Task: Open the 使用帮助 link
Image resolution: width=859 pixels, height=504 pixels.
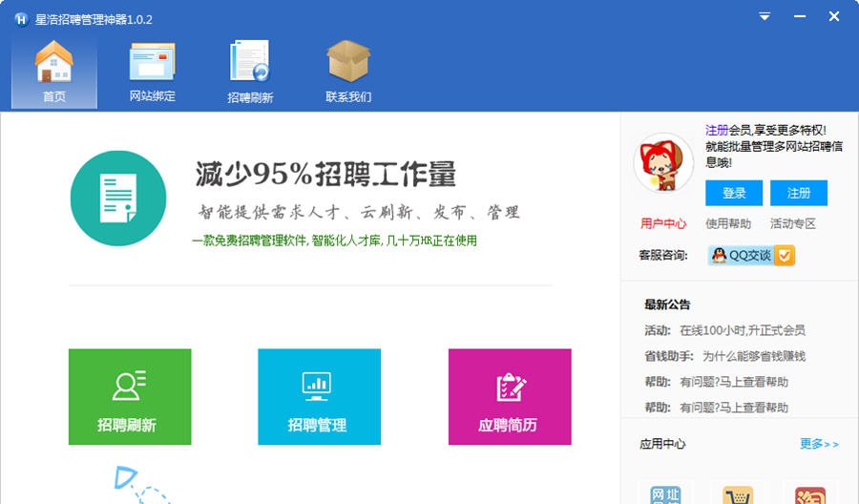Action: point(728,223)
